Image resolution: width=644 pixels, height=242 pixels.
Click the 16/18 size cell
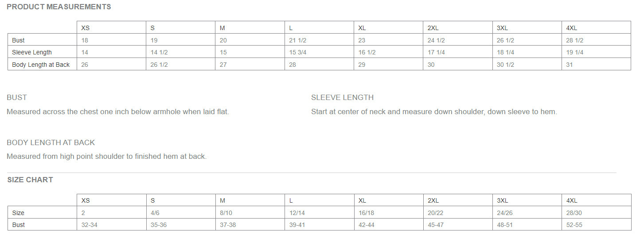[366, 213]
